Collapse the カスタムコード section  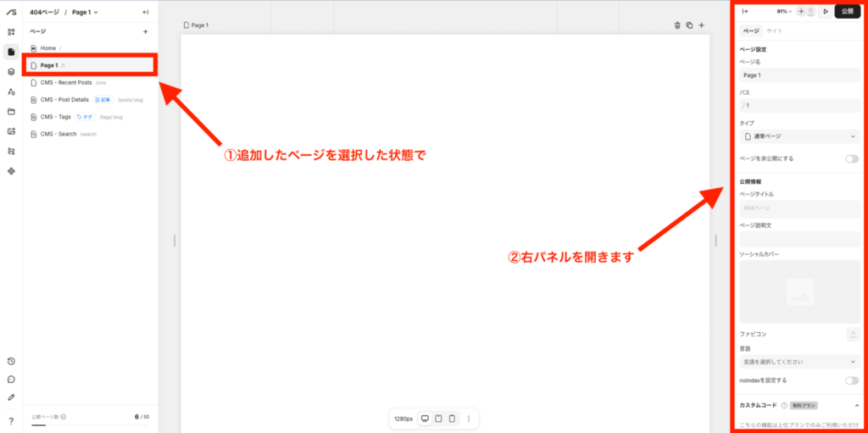856,405
